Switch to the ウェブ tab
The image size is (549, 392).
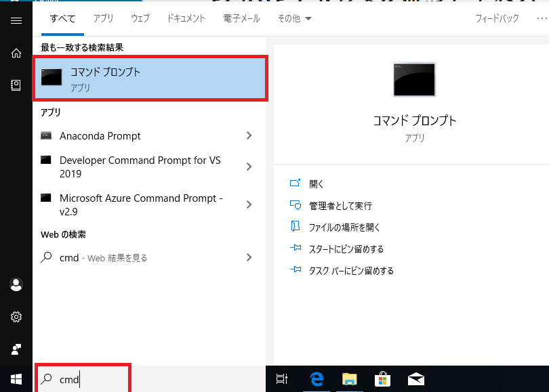(x=140, y=18)
